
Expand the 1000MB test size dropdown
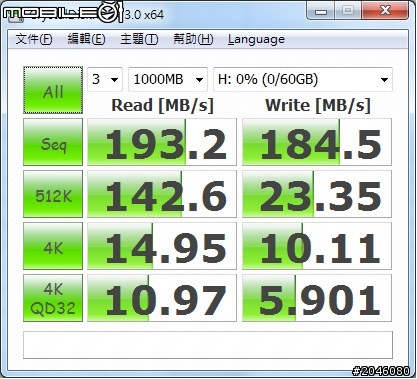(x=168, y=79)
